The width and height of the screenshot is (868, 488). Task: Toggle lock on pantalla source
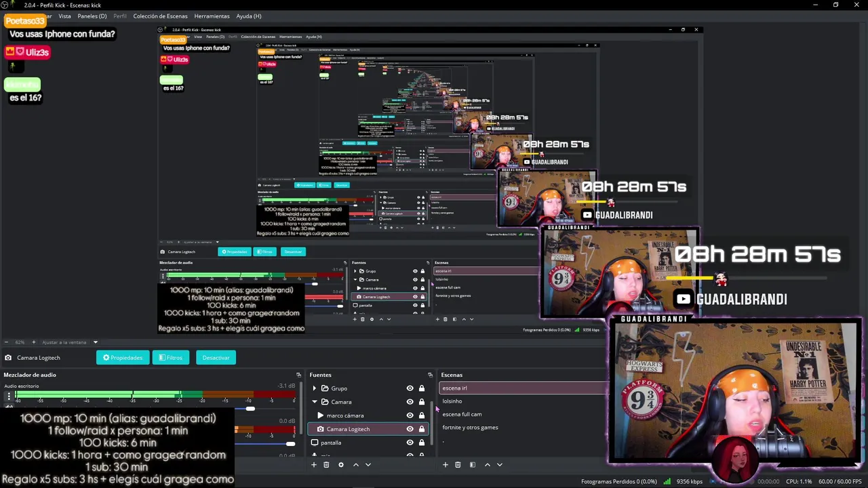pos(422,443)
